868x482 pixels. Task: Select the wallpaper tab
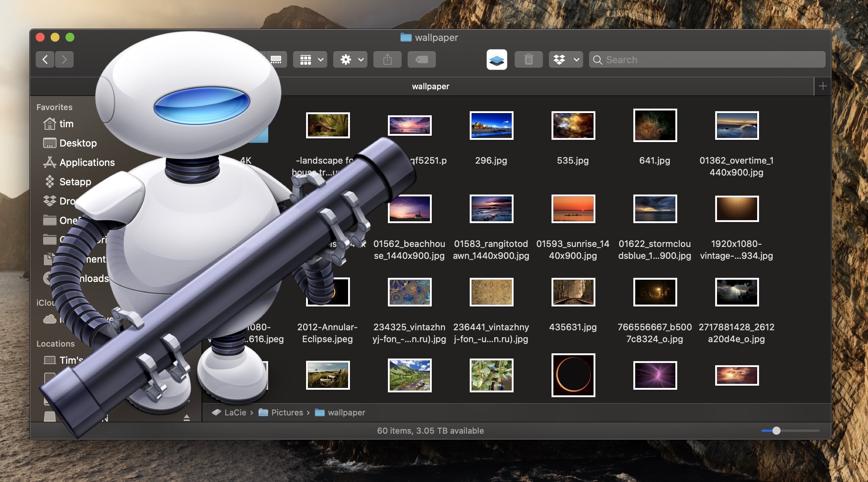430,86
